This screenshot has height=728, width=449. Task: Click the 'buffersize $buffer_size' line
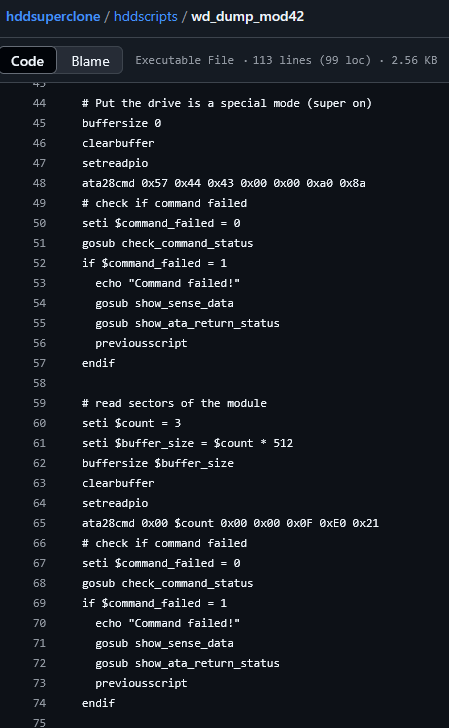coord(158,463)
